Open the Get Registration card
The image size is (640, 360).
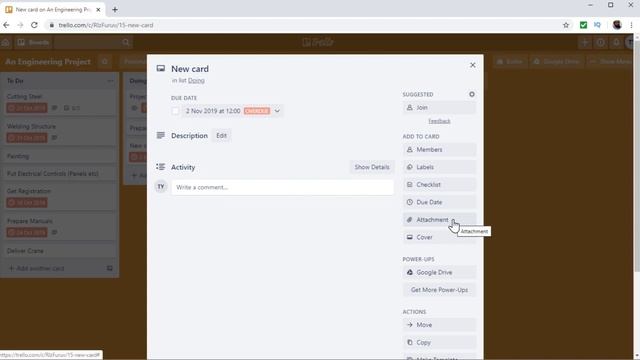pyautogui.click(x=60, y=197)
